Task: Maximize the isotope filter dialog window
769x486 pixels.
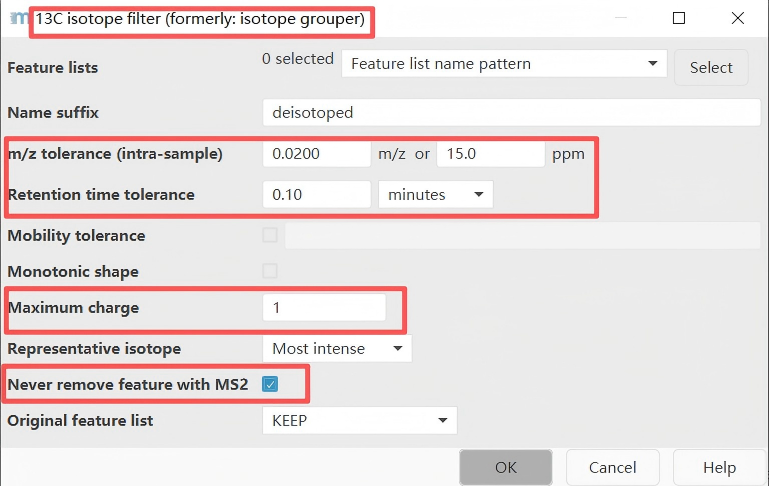Action: pyautogui.click(x=679, y=18)
